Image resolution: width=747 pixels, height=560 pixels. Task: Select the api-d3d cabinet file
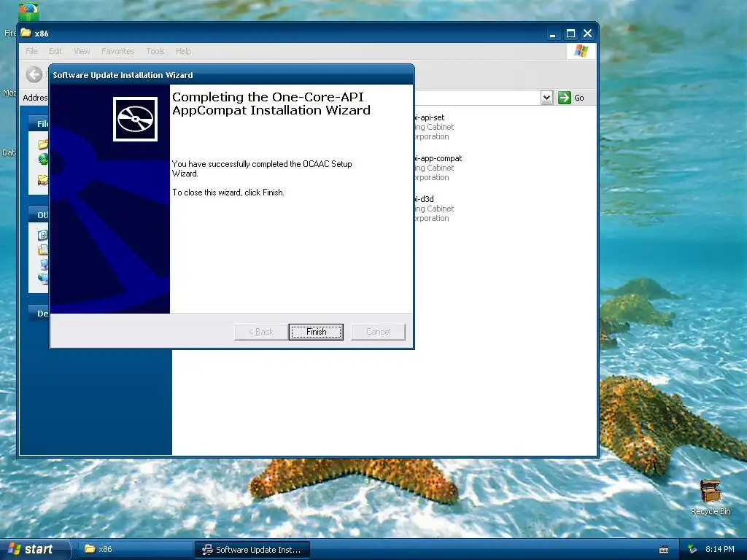point(433,209)
